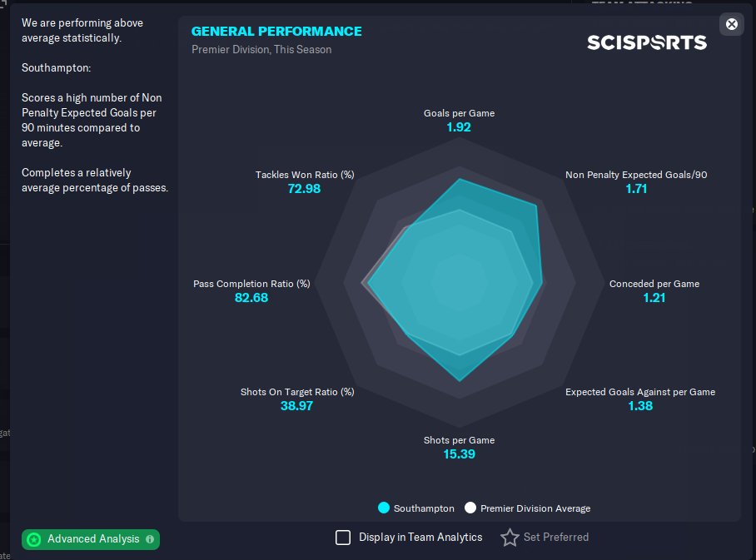756x560 pixels.
Task: Click the Advanced Analysis star icon
Action: tap(33, 539)
